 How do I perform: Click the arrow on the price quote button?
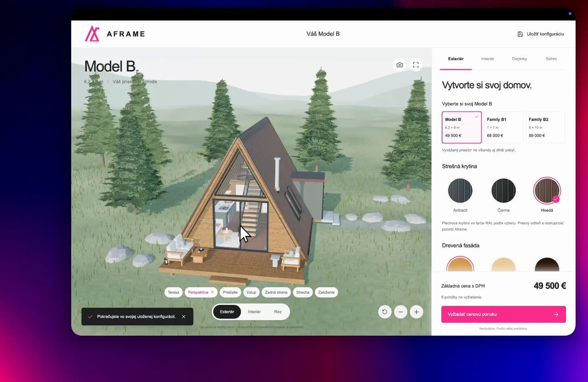[x=556, y=315]
